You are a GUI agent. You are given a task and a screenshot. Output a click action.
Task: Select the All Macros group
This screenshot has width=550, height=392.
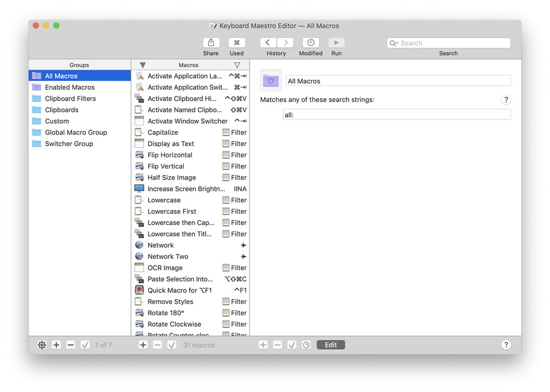click(x=80, y=76)
